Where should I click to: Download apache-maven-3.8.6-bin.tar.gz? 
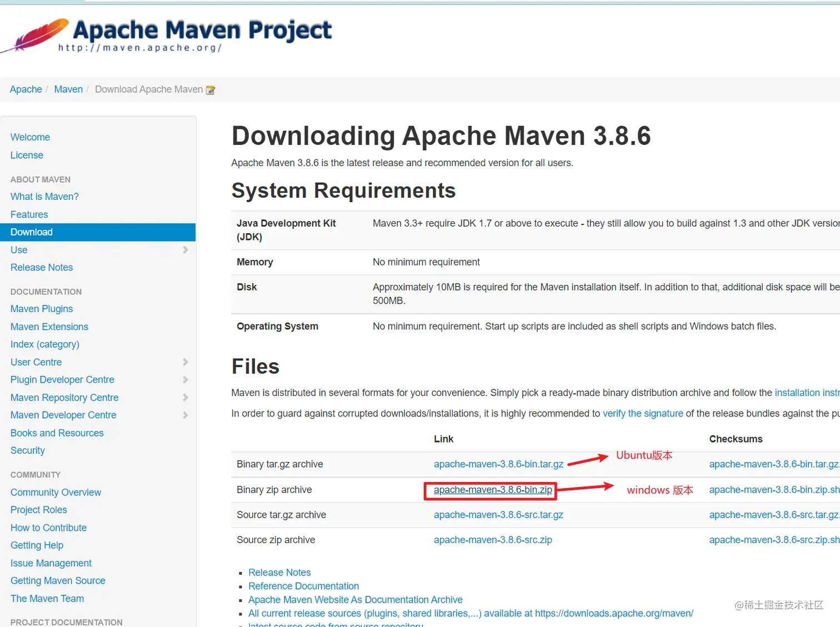[498, 464]
